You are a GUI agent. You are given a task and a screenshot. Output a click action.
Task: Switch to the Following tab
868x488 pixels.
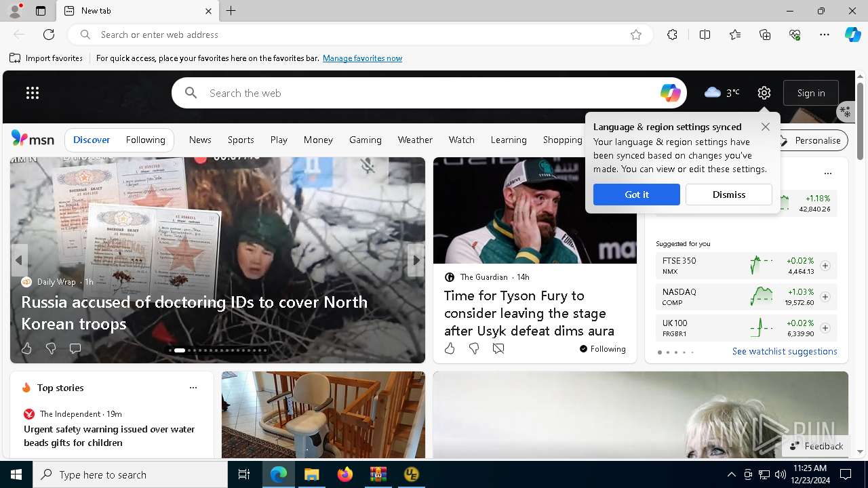[x=146, y=140]
